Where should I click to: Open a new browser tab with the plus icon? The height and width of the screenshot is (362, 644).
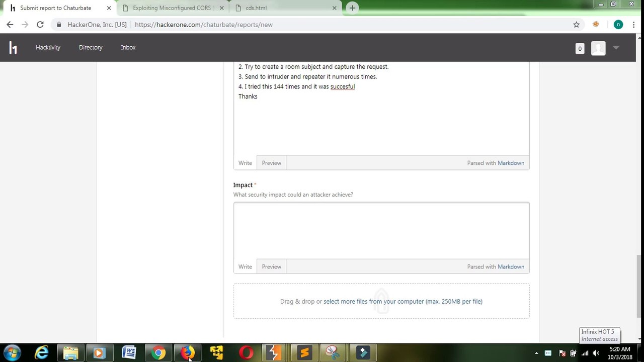pyautogui.click(x=352, y=8)
